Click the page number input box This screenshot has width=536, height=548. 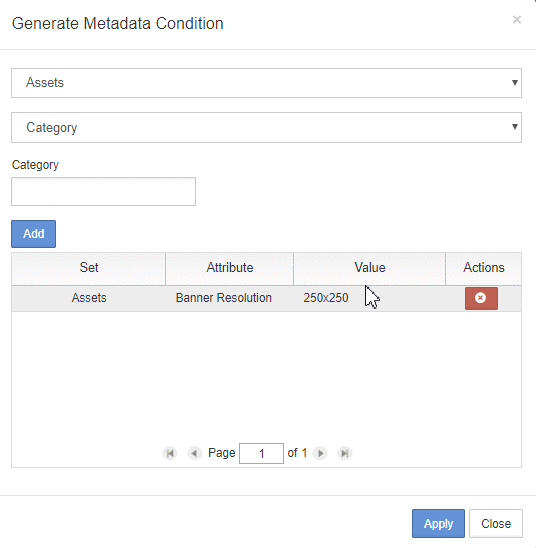[x=261, y=453]
